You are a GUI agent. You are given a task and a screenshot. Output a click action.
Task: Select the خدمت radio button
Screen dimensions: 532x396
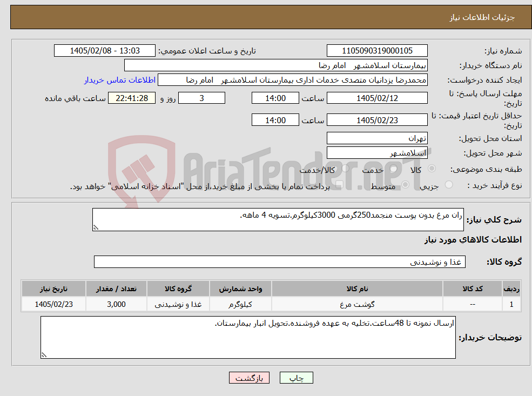[x=394, y=169]
